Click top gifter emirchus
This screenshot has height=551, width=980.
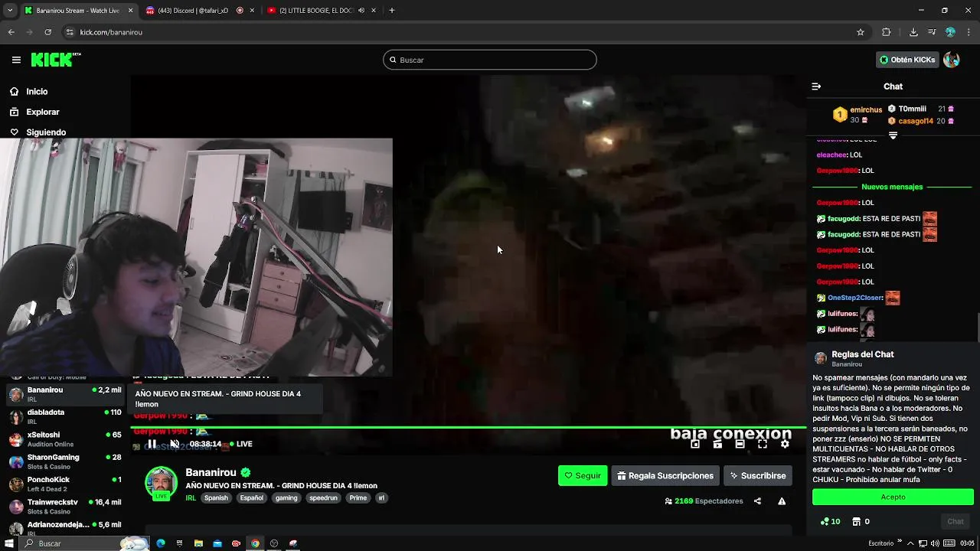coord(866,109)
